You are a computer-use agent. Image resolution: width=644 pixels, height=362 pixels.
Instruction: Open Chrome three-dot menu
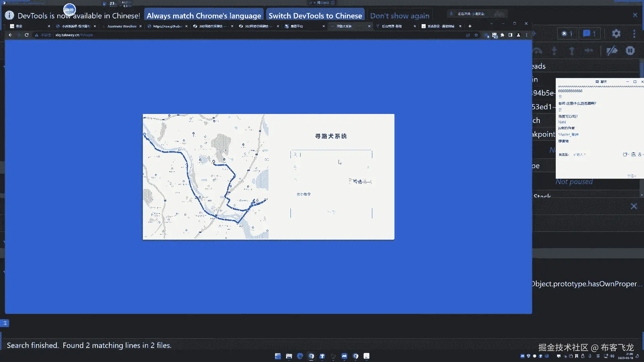point(527,35)
